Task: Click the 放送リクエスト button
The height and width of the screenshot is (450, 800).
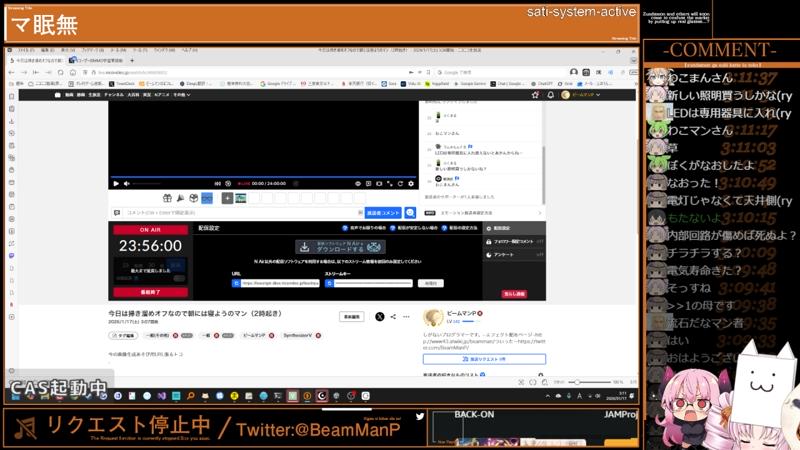Action: (x=484, y=359)
